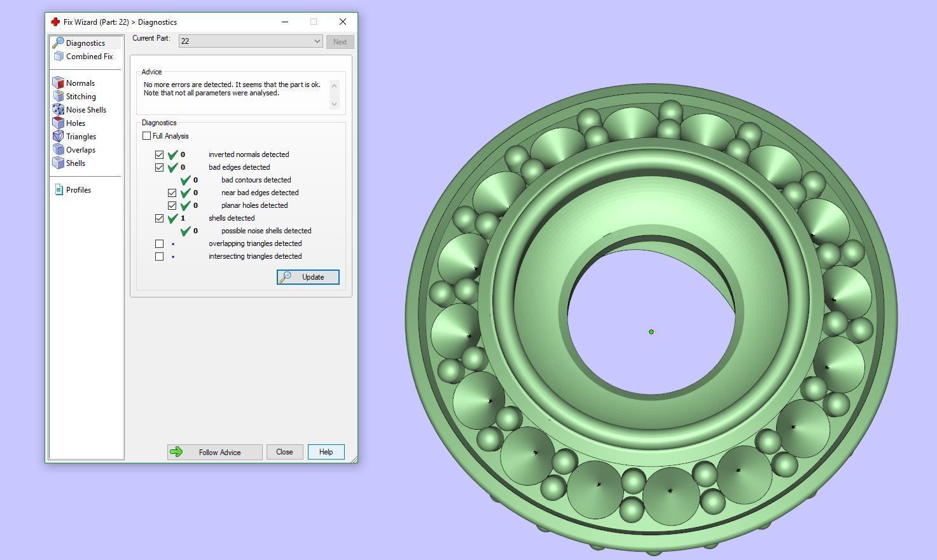Click magnifier icon on Update button

[286, 277]
